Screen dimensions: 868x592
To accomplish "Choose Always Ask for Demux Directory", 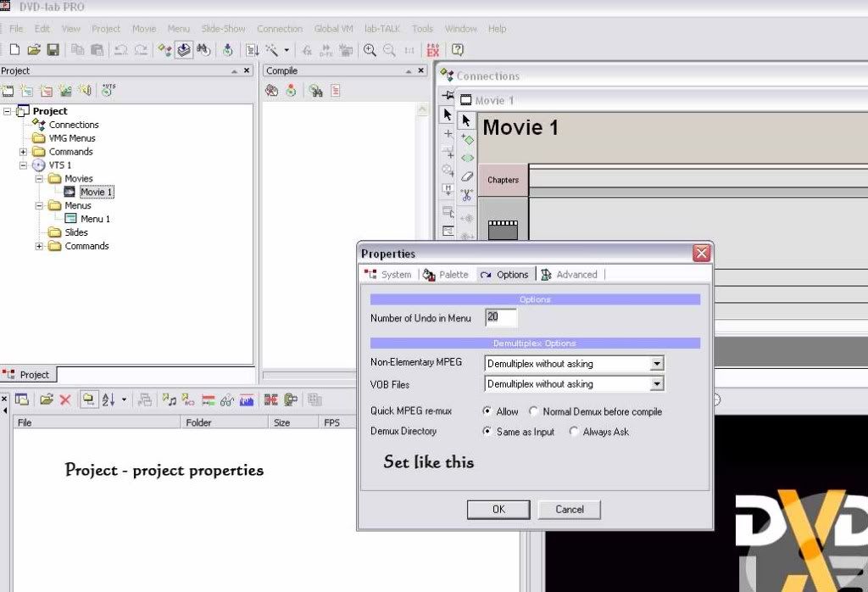I will coord(574,431).
